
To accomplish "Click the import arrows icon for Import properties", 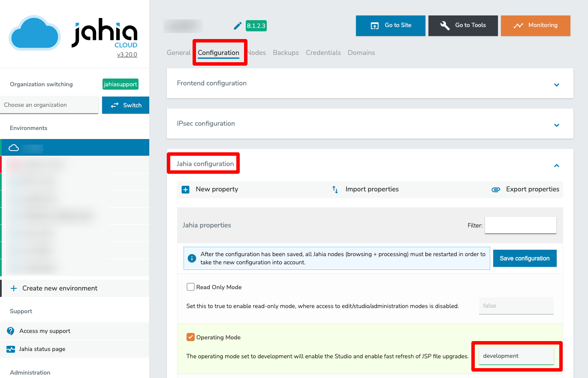I will tap(335, 189).
